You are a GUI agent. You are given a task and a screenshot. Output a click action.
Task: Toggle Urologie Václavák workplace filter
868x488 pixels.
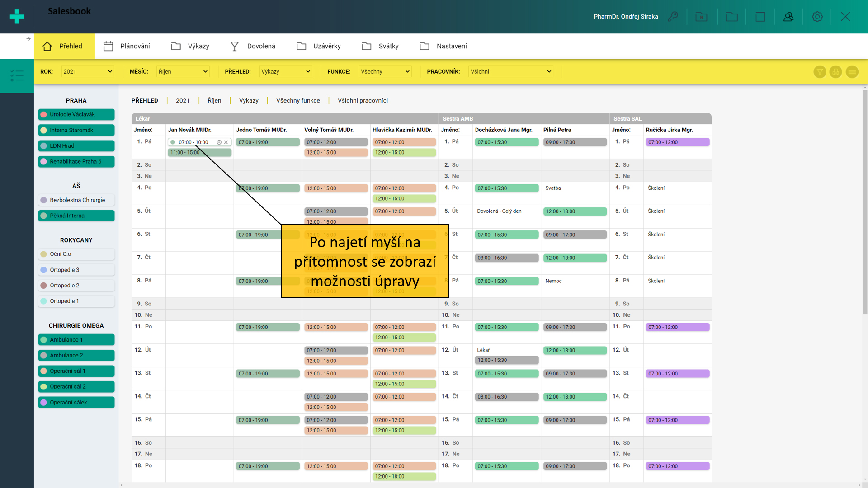click(76, 115)
